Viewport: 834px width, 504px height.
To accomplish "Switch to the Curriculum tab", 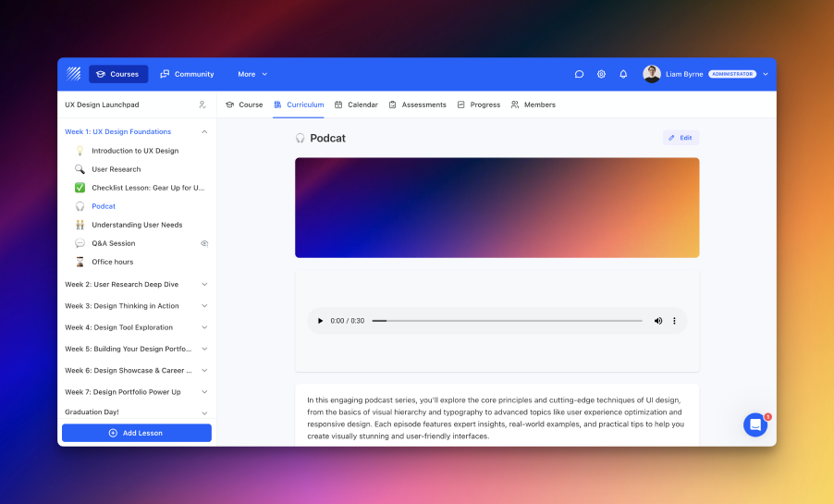I will coord(299,104).
